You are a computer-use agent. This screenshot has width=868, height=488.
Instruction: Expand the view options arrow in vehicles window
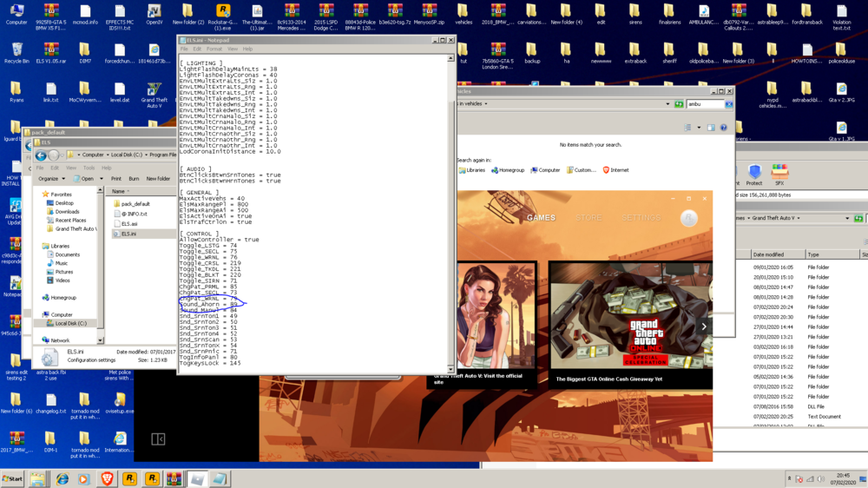(x=699, y=128)
